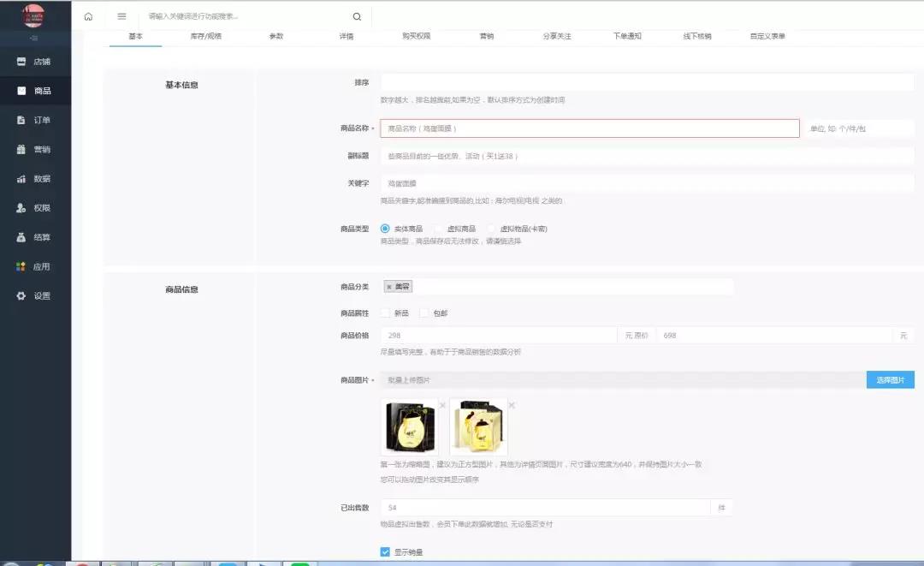Switch to the 库存/规格 tab
924x566 pixels.
click(x=205, y=37)
